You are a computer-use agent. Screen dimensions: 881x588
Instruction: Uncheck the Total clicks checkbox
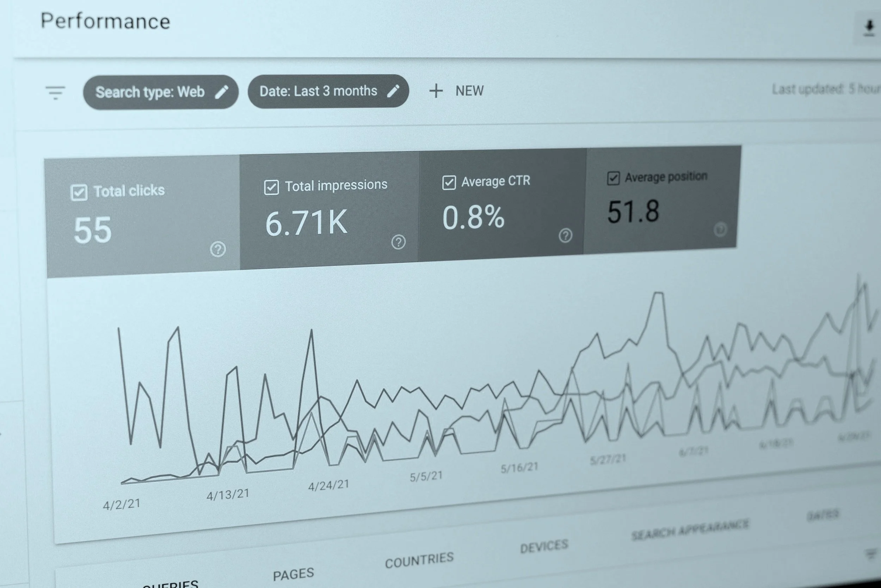(79, 193)
